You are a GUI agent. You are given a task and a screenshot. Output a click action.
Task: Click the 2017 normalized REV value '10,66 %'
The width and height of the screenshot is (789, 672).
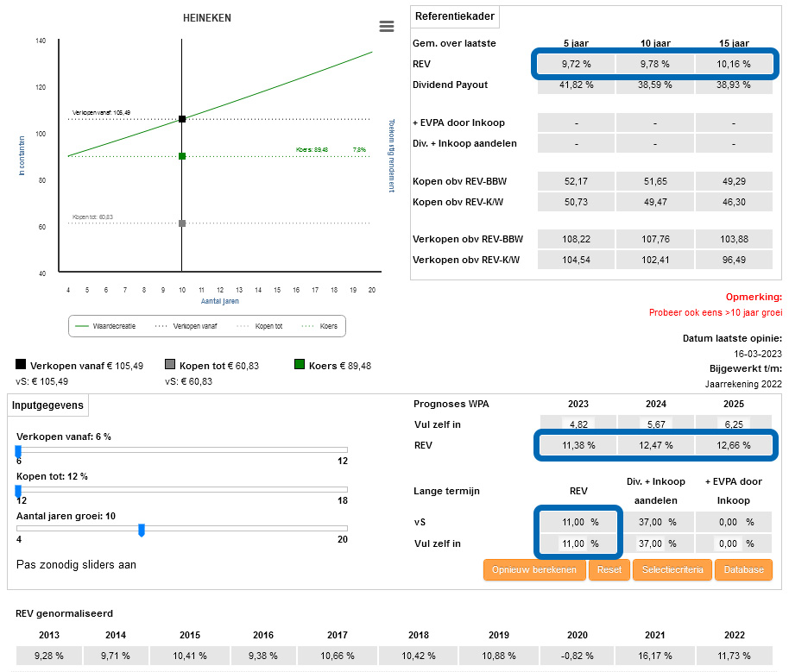click(x=338, y=656)
